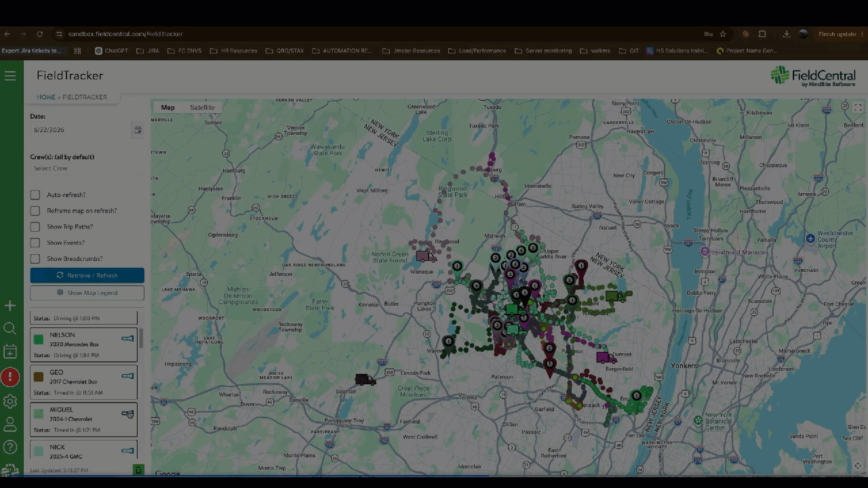This screenshot has height=488, width=868.
Task: Open the calendar add icon in sidebar
Action: (10, 352)
